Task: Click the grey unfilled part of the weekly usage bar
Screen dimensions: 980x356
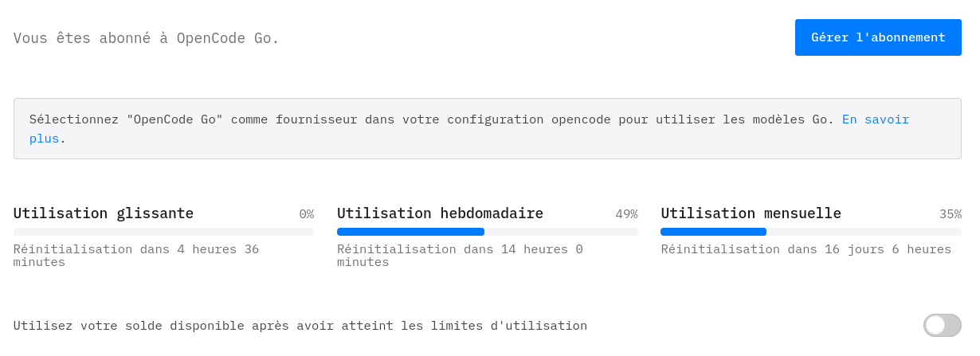Action: [x=561, y=232]
